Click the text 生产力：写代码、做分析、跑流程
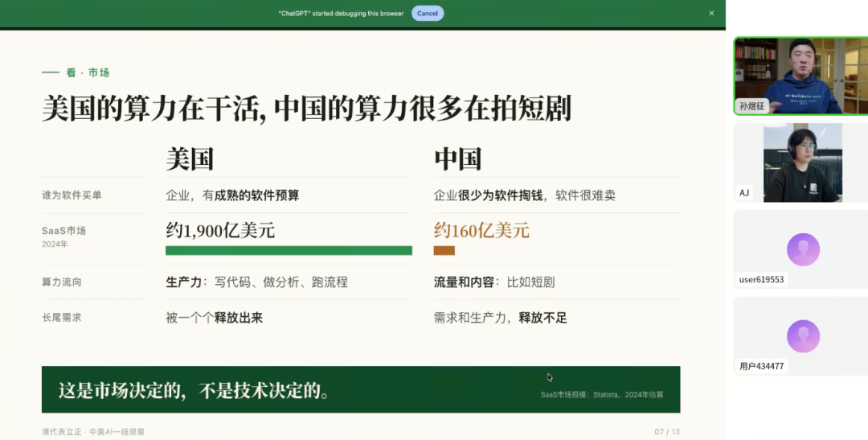The image size is (868, 440). pyautogui.click(x=257, y=282)
